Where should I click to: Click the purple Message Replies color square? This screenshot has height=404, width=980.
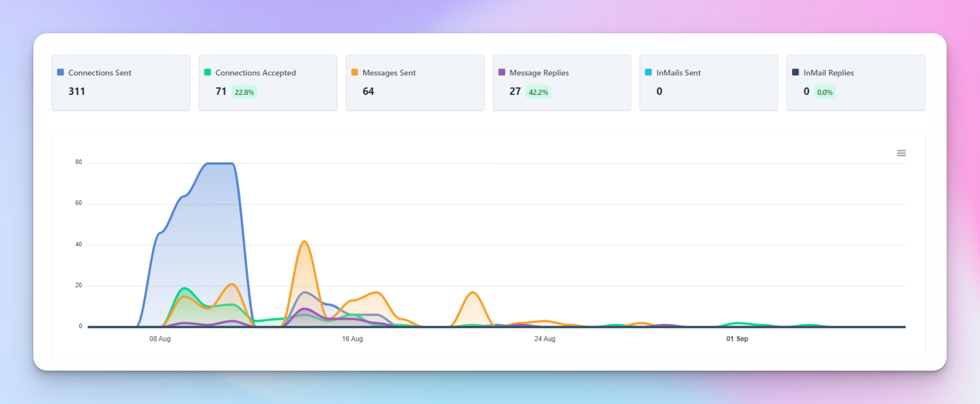(501, 72)
